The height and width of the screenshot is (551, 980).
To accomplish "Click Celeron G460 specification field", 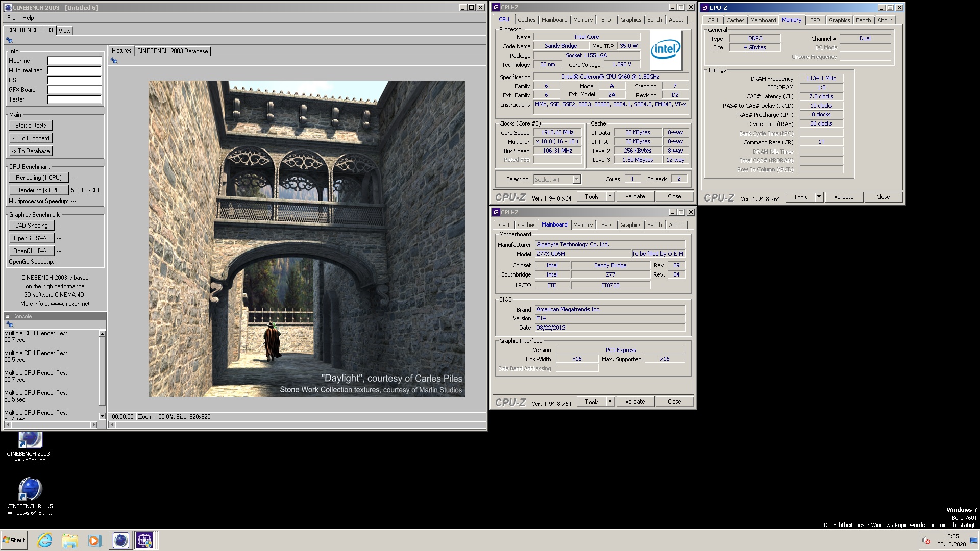I will tap(610, 77).
